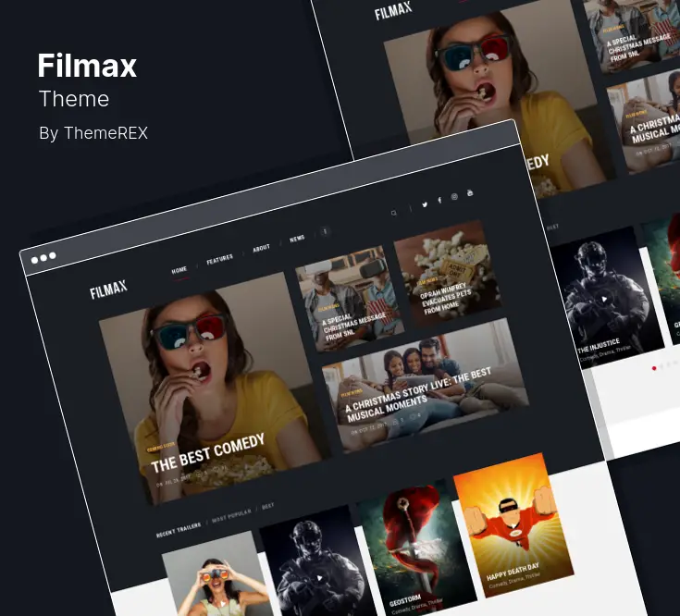Click the red active slider dot

tap(654, 368)
